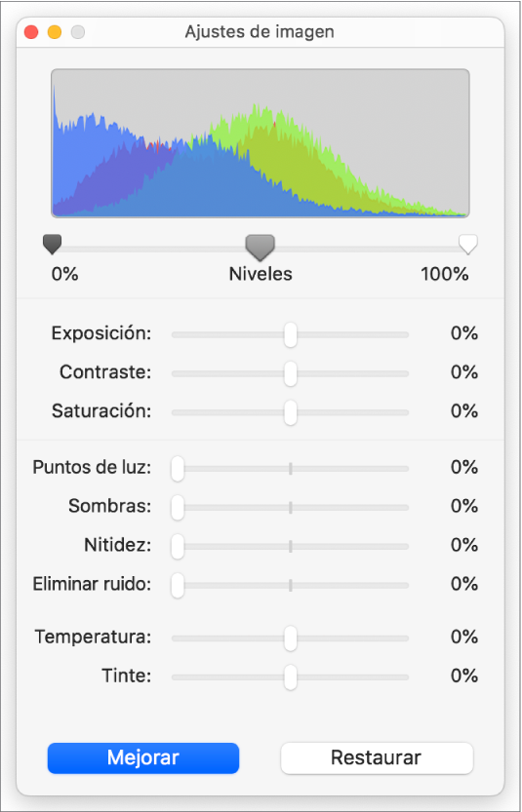The image size is (522, 812).
Task: Click the Mejorar button
Action: click(143, 758)
